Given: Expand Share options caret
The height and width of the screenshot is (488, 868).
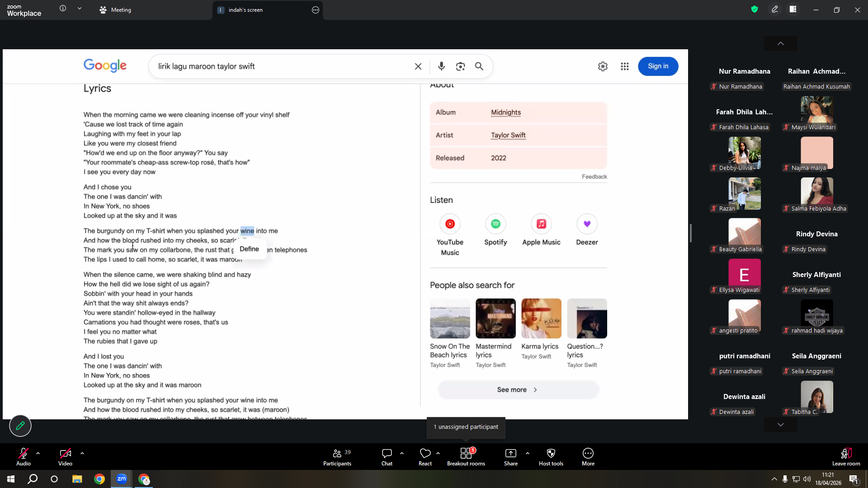Looking at the screenshot, I should pos(528,453).
